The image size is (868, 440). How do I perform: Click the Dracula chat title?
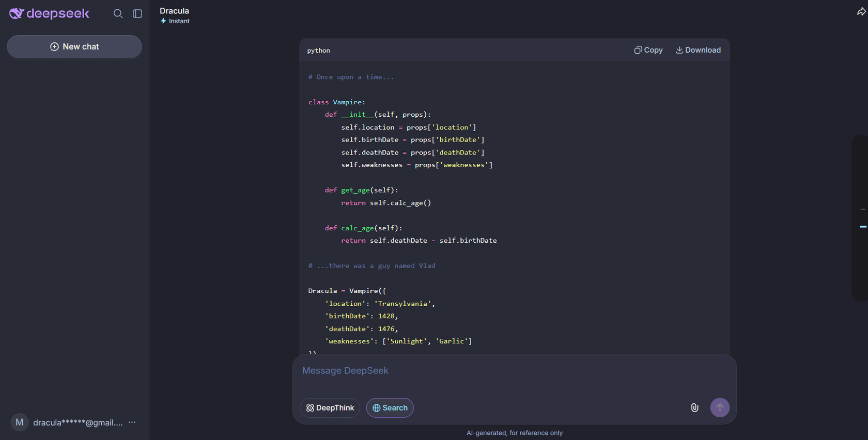174,11
